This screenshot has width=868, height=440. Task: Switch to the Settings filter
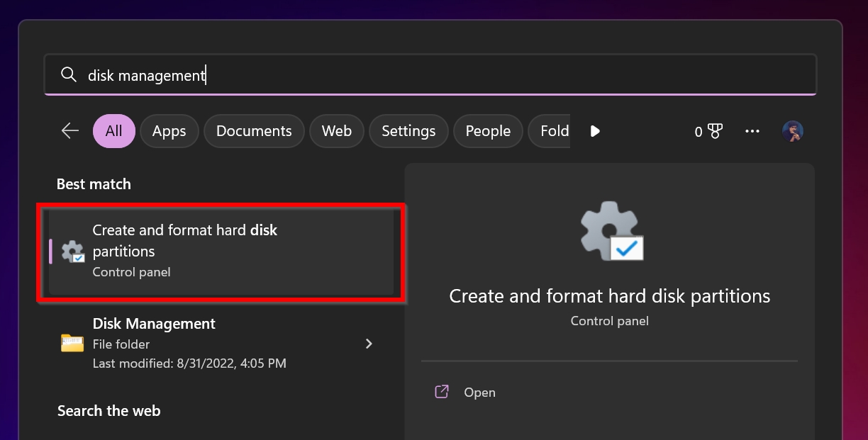(x=408, y=131)
